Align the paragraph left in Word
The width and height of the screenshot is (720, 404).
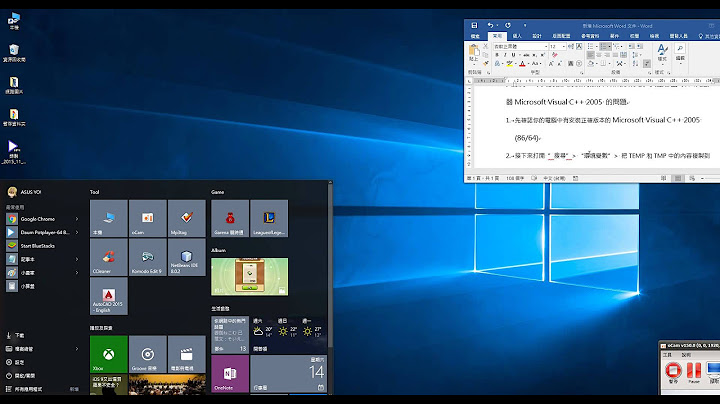click(x=591, y=55)
